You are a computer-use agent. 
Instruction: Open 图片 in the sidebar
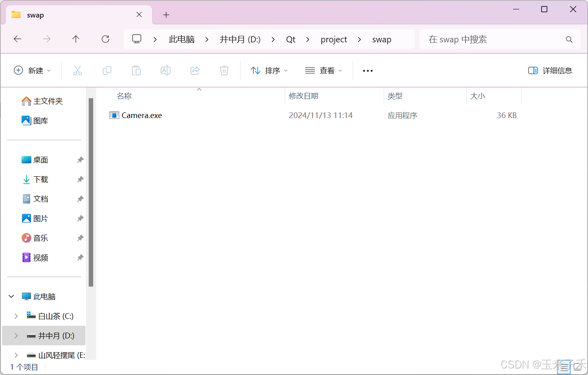[x=35, y=219]
